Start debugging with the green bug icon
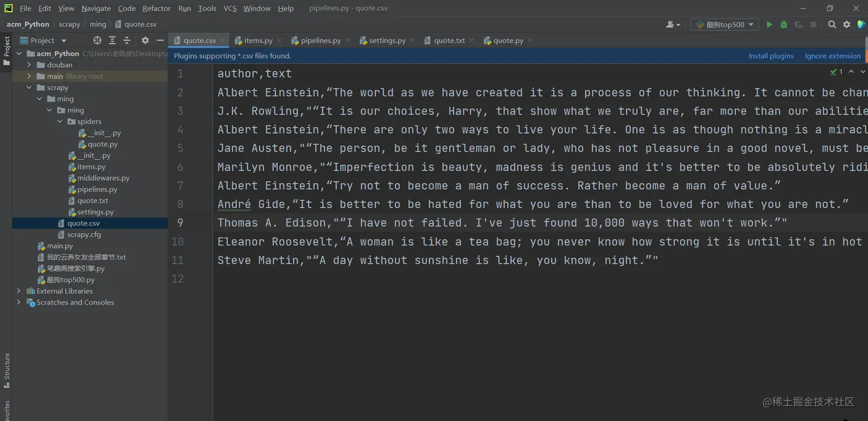The width and height of the screenshot is (868, 421). 784,25
